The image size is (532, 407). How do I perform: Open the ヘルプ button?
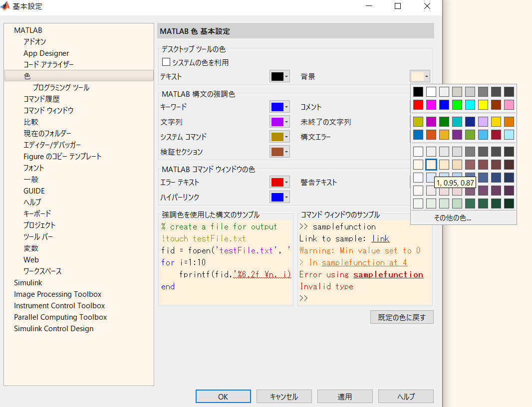coord(406,397)
